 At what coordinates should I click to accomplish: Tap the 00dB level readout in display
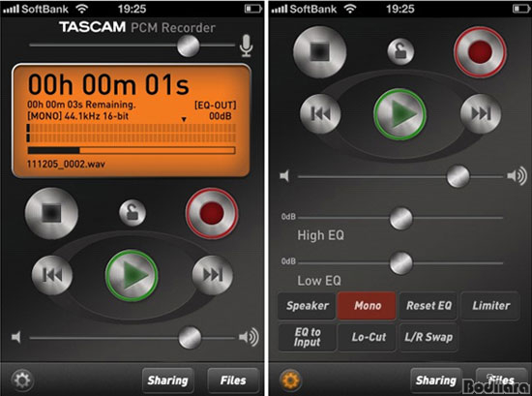point(221,116)
